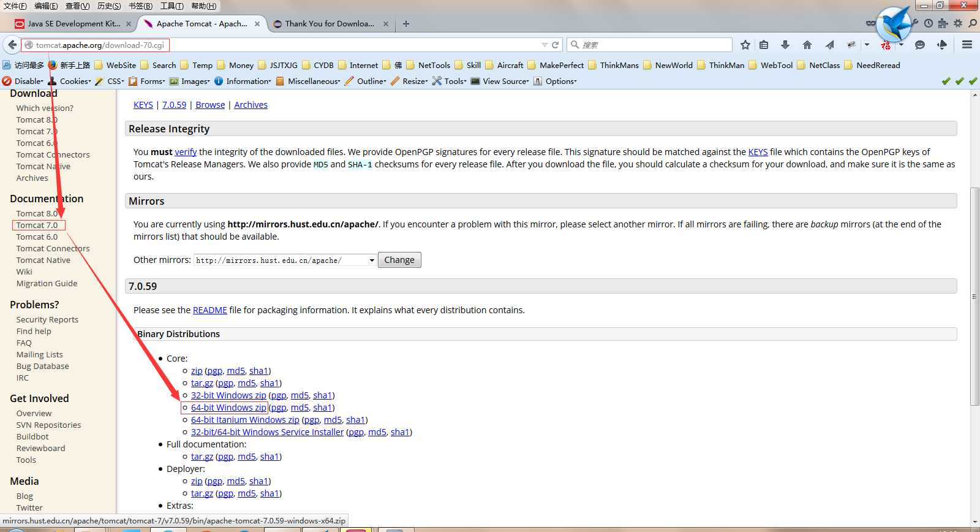Go back with the browser back arrow
This screenshot has width=980, height=532.
coord(12,45)
